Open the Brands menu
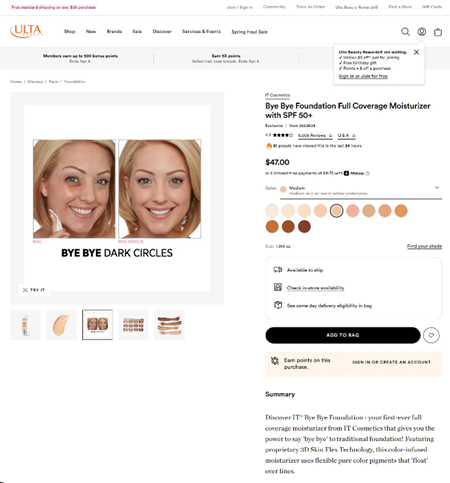The image size is (450, 483). click(x=114, y=31)
